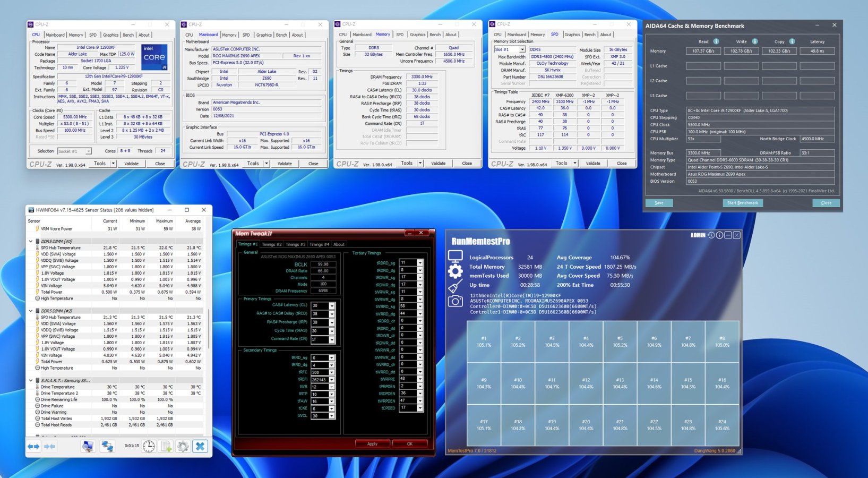Click RunMemtestPro test cell #24
Screen dimensions: 868x478
pos(722,425)
